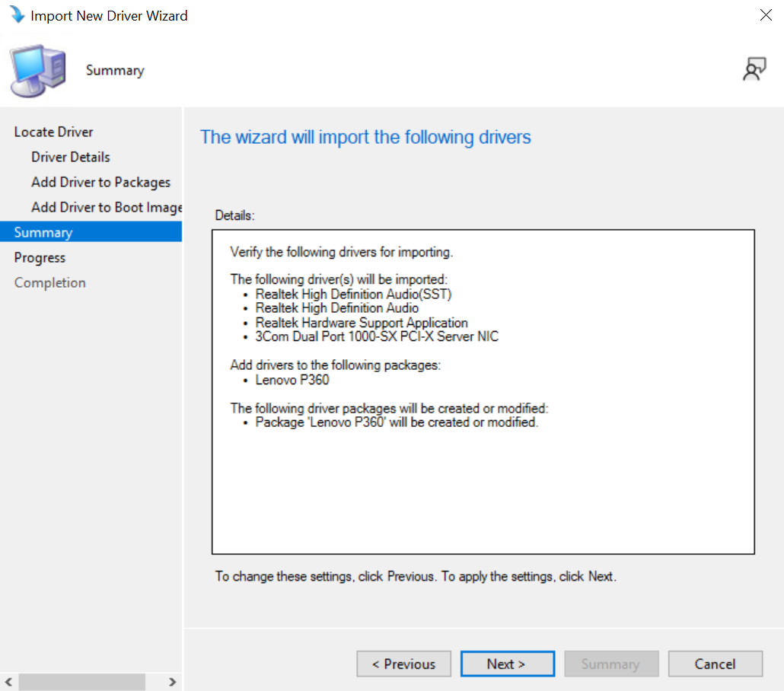The image size is (784, 691).
Task: Click 'Package 'Lenovo P360' will be created or modified'
Action: pyautogui.click(x=397, y=422)
